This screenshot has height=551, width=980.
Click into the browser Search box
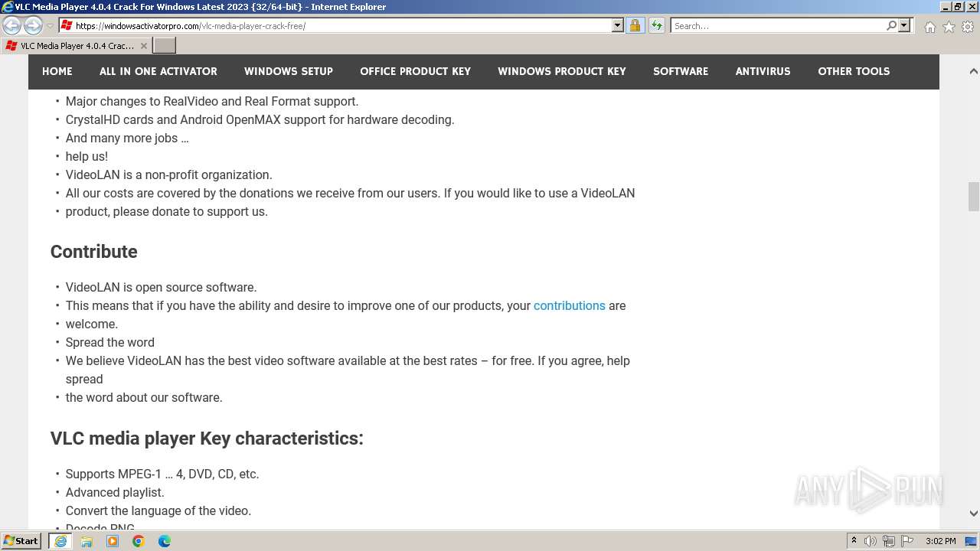click(x=778, y=25)
